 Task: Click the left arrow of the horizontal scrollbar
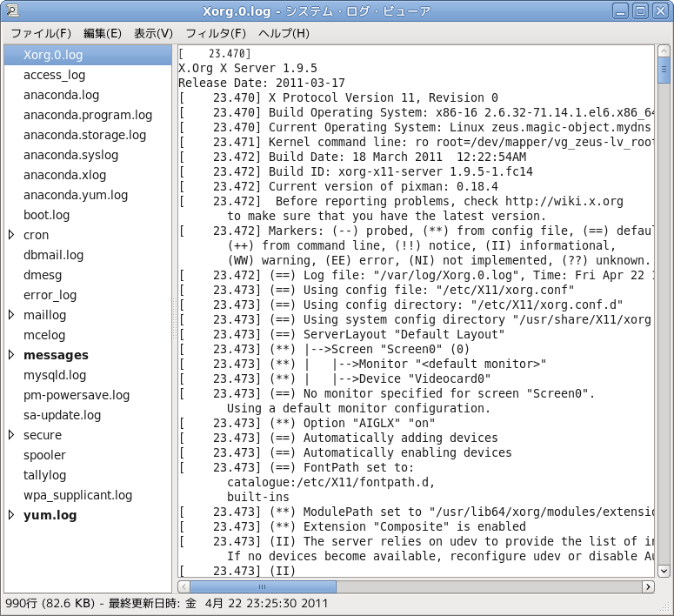(x=184, y=586)
